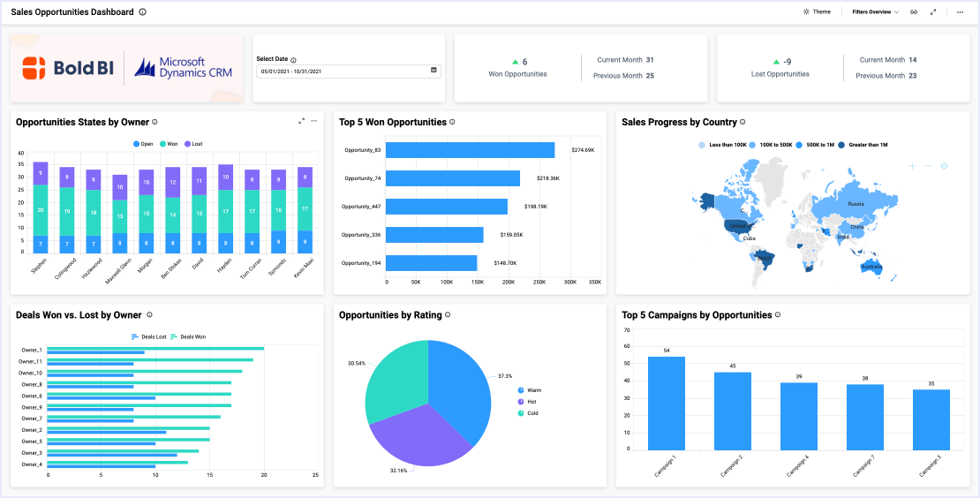The image size is (980, 498).
Task: Expand the Filters Overview dropdown
Action: pos(875,12)
